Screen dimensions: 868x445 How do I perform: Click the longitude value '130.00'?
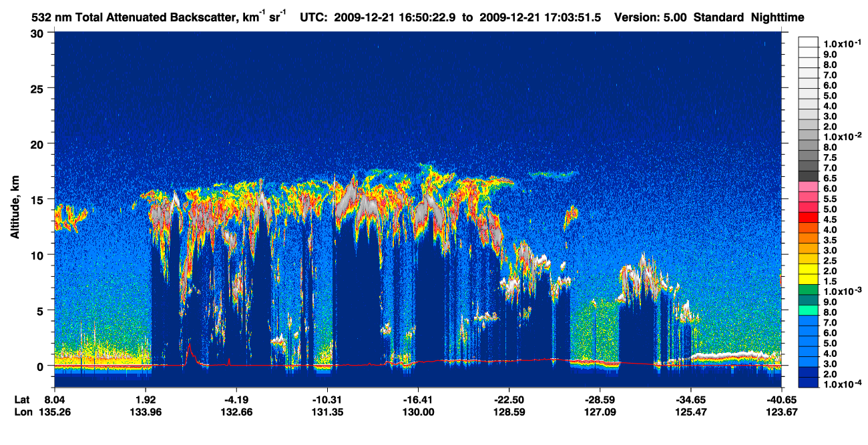[x=418, y=412]
